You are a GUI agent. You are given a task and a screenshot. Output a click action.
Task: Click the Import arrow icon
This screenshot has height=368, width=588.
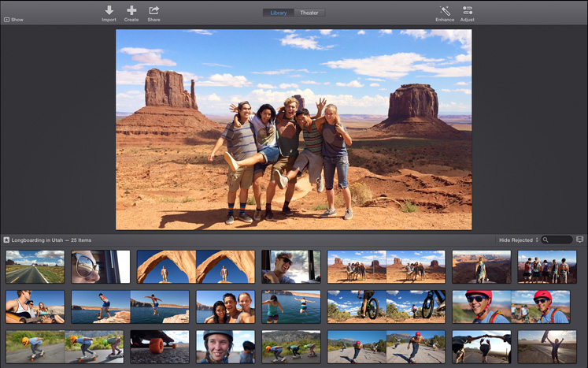[x=109, y=10]
